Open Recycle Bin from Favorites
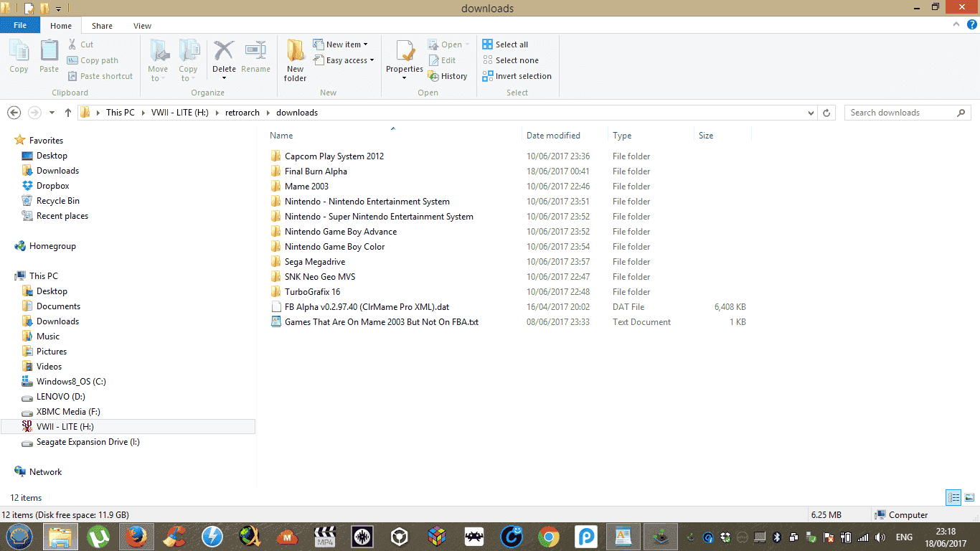Image resolution: width=980 pixels, height=551 pixels. (x=50, y=201)
